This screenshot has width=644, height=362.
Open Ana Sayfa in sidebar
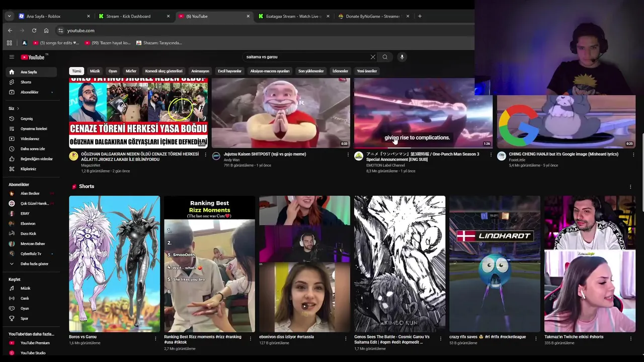31,72
